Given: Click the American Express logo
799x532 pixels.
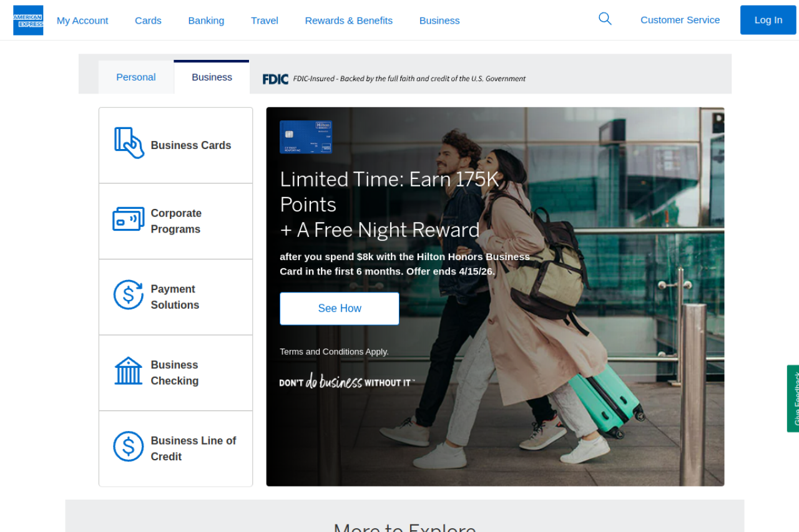Looking at the screenshot, I should tap(28, 20).
